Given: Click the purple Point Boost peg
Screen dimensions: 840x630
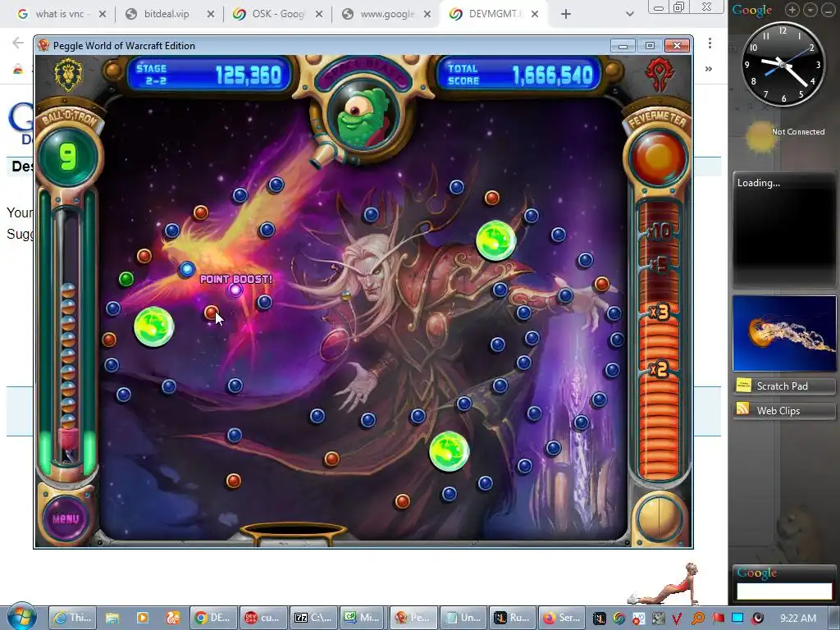Looking at the screenshot, I should coord(235,290).
